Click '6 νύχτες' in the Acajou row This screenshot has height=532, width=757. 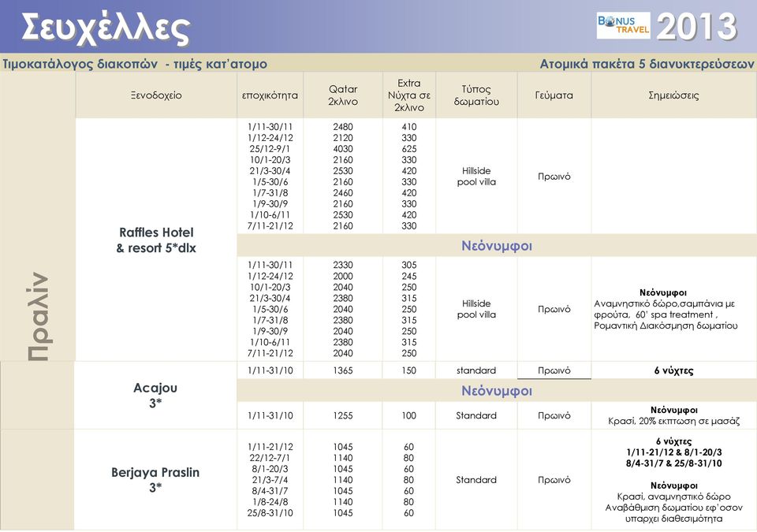click(673, 370)
